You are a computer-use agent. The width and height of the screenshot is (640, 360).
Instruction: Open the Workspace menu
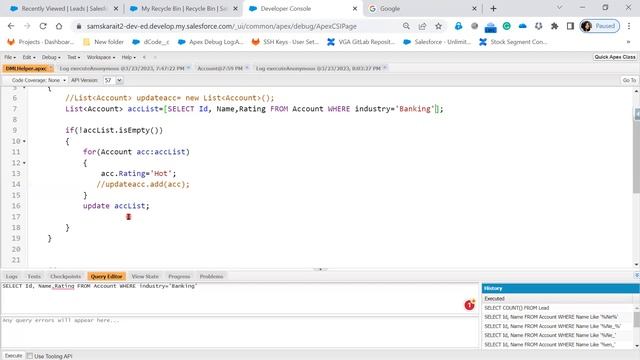pyautogui.click(x=100, y=57)
